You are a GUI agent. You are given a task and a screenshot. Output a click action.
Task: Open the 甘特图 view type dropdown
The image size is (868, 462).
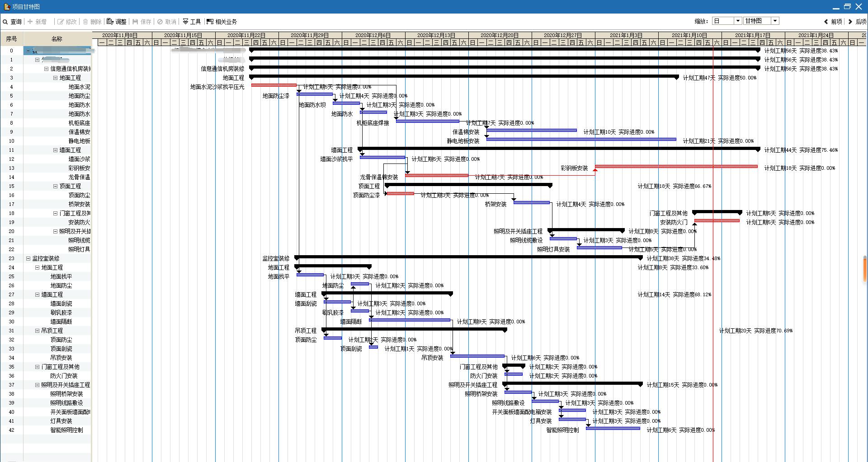click(775, 21)
